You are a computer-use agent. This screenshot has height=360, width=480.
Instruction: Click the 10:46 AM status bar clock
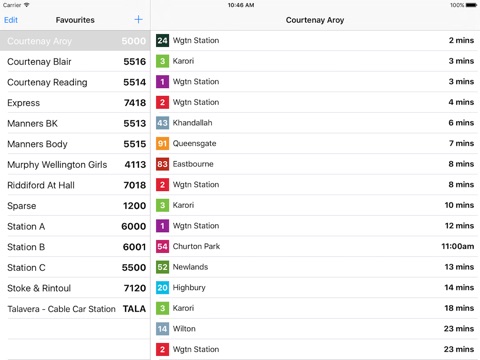click(241, 5)
